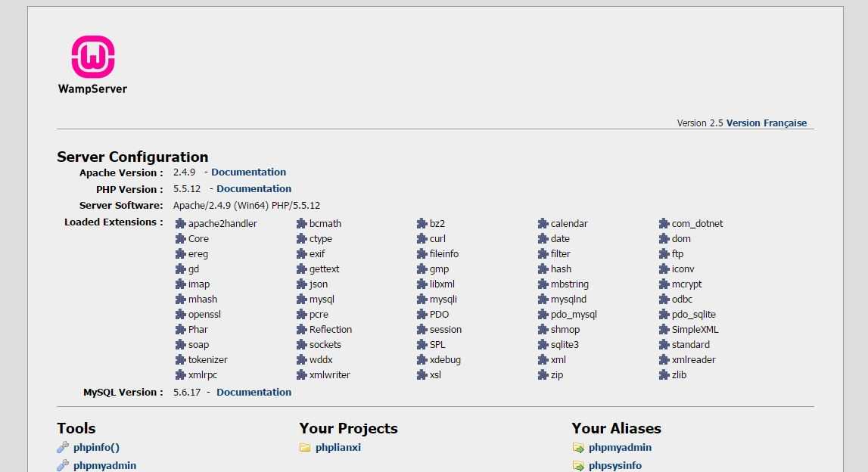The height and width of the screenshot is (472, 868).
Task: Click the 'Reflection' extension name
Action: pyautogui.click(x=331, y=329)
